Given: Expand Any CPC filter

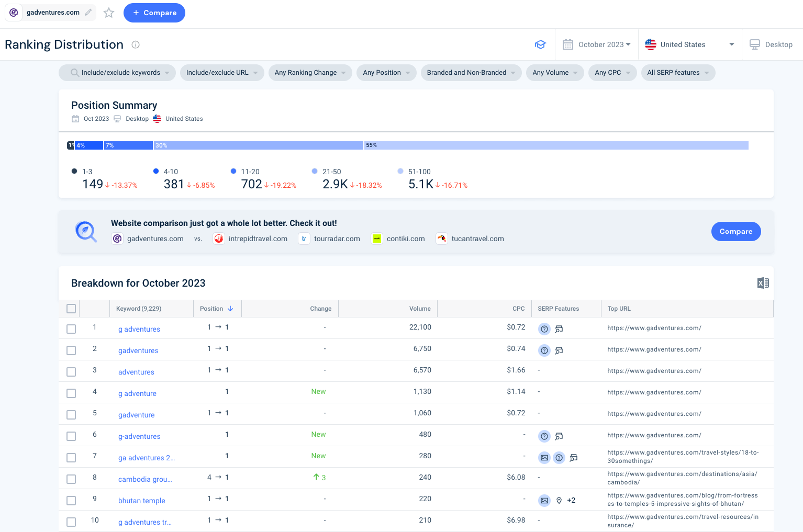Looking at the screenshot, I should coord(613,73).
